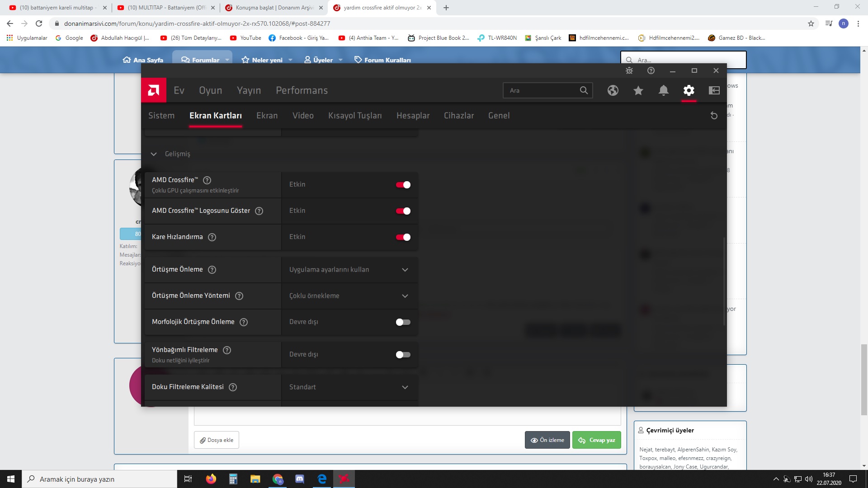This screenshot has width=868, height=488.
Task: Open notifications bell icon
Action: coord(663,90)
